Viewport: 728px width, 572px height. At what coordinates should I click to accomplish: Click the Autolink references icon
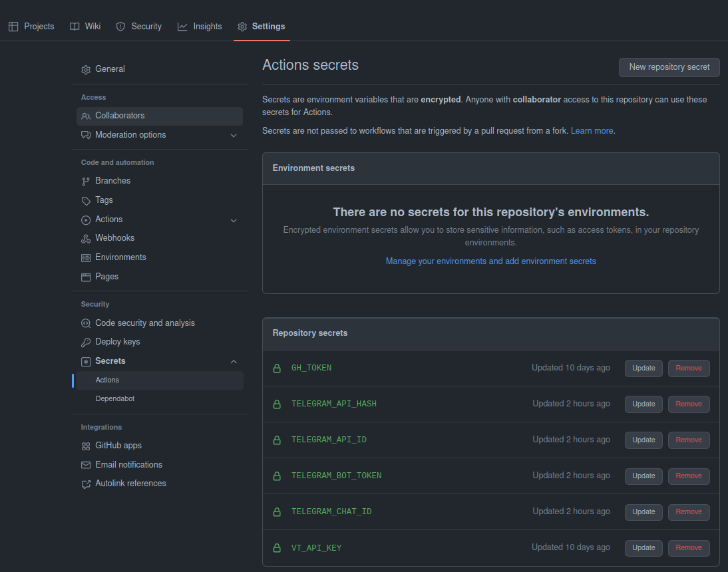click(86, 484)
